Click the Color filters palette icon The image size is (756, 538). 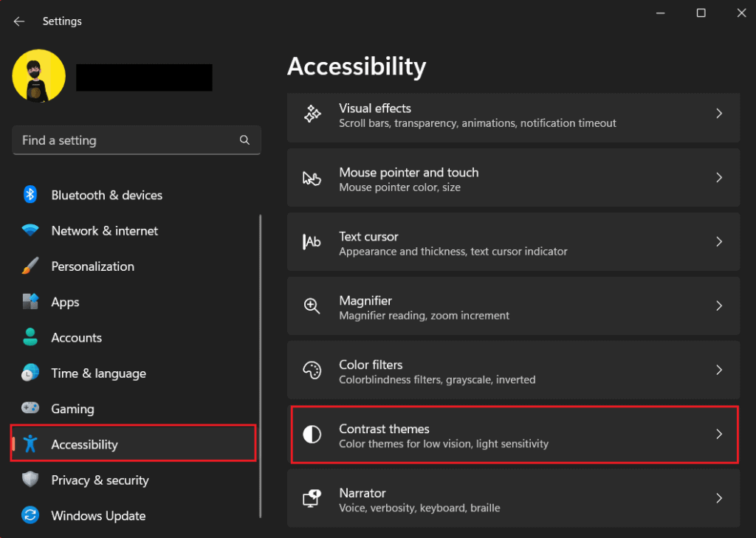pyautogui.click(x=312, y=370)
